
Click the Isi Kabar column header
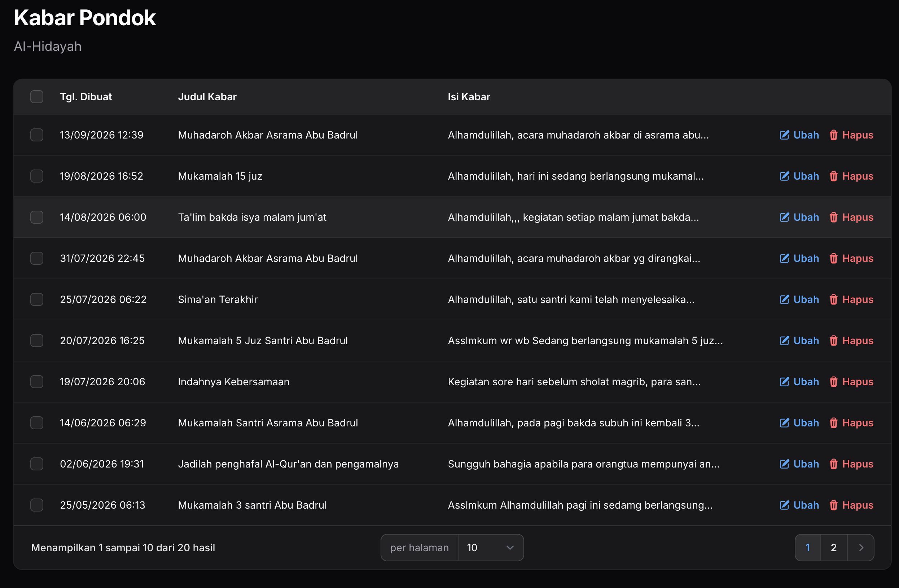pyautogui.click(x=469, y=97)
